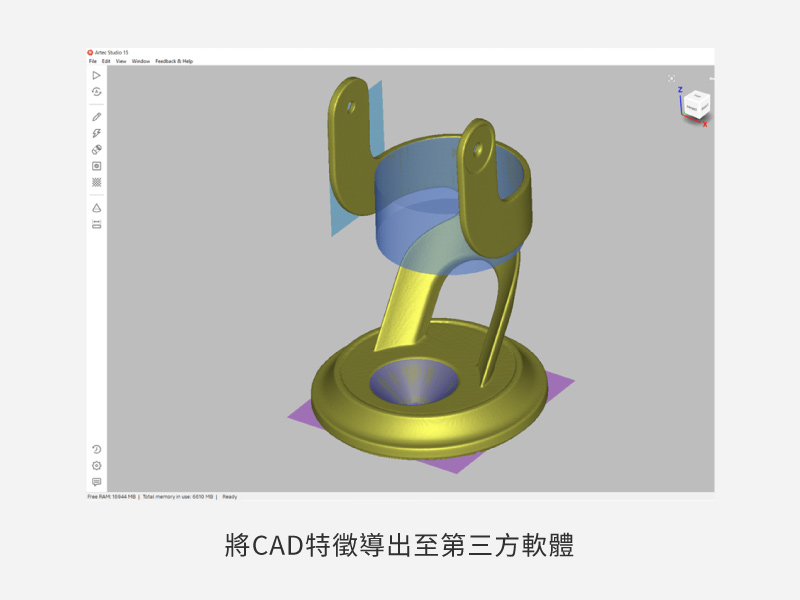The height and width of the screenshot is (600, 800).
Task: Open the Construct panel triangle icon
Action: (x=96, y=206)
